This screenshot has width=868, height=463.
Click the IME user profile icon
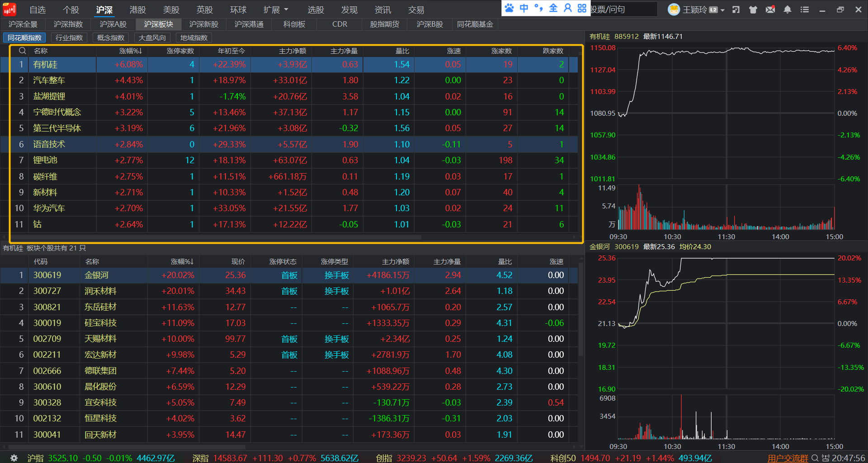(568, 8)
